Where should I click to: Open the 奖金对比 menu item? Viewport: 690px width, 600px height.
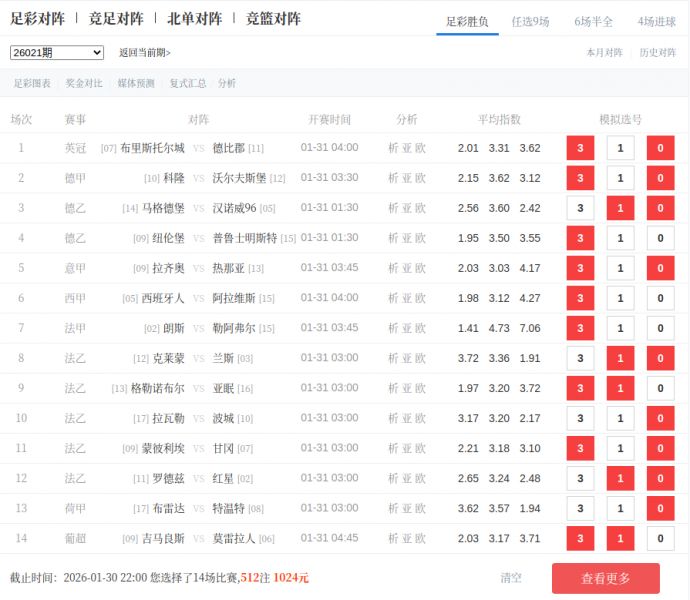tap(84, 84)
